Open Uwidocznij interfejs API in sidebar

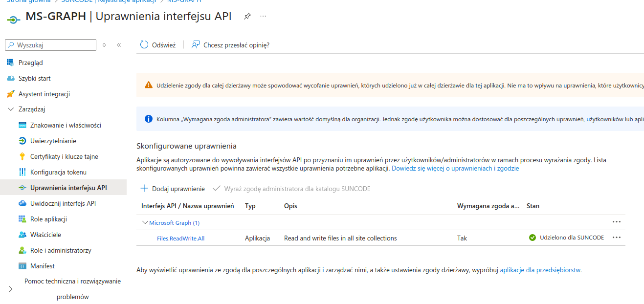click(63, 203)
